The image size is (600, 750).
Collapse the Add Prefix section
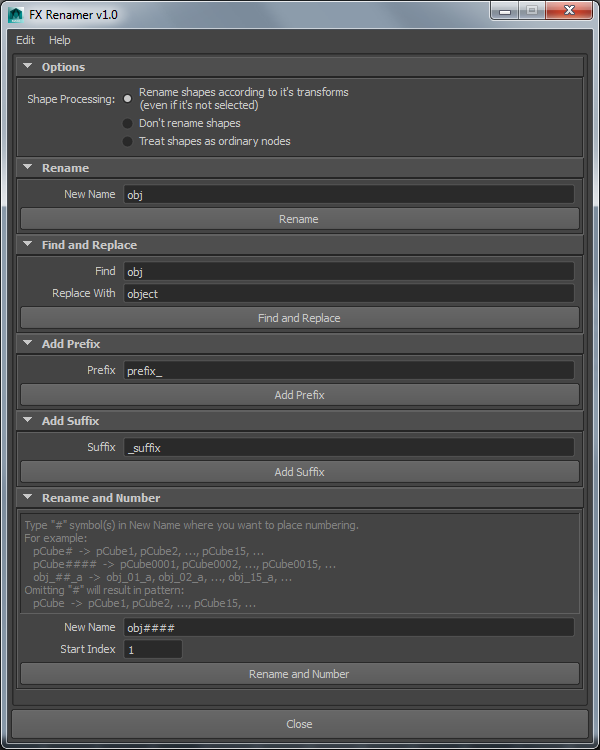click(x=28, y=344)
